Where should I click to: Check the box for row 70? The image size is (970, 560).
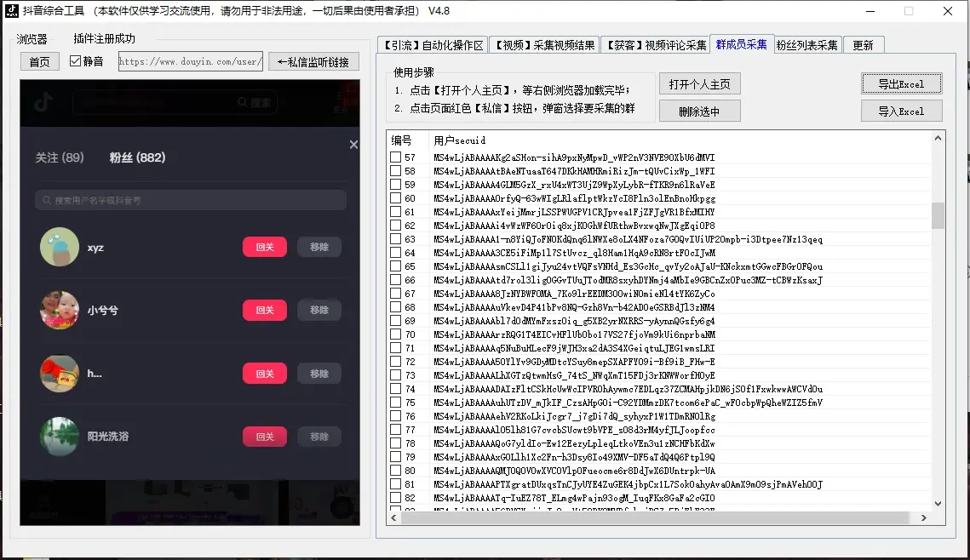click(395, 334)
